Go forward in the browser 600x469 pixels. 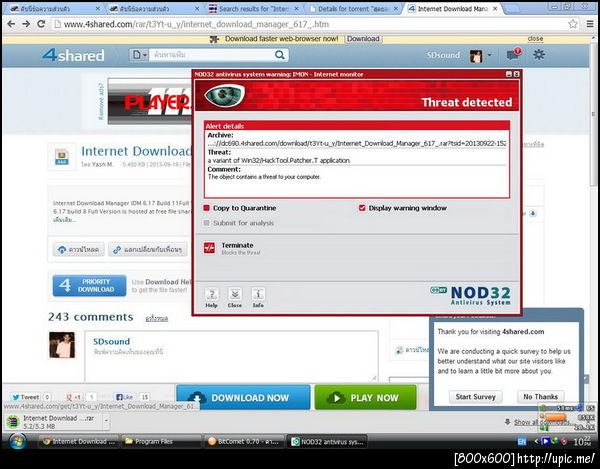[x=26, y=24]
